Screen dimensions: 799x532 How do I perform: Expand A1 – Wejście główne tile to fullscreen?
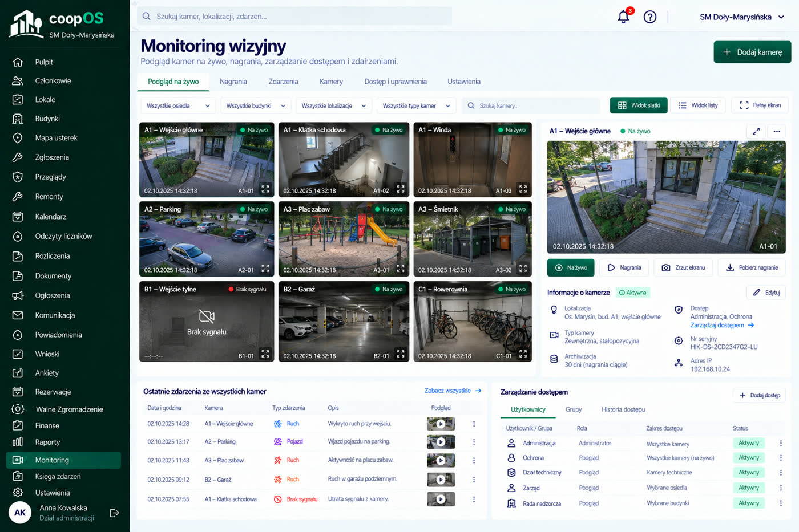(265, 189)
